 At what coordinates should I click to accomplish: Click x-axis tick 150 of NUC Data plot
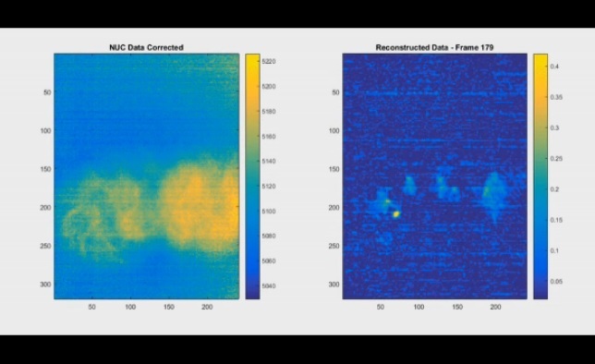coord(169,307)
